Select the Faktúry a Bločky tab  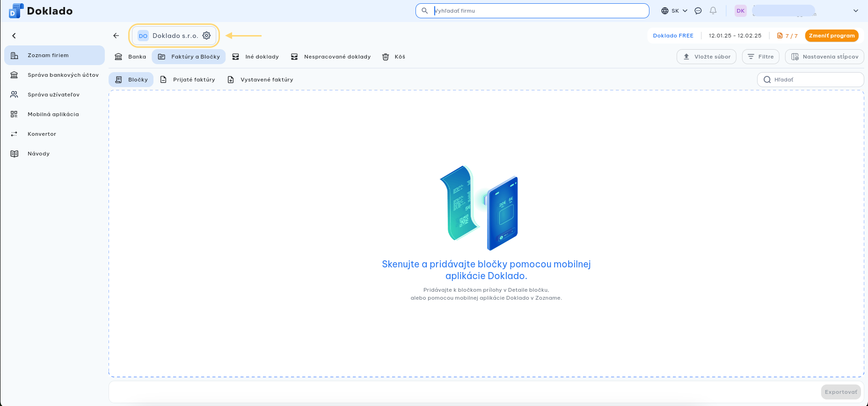189,57
